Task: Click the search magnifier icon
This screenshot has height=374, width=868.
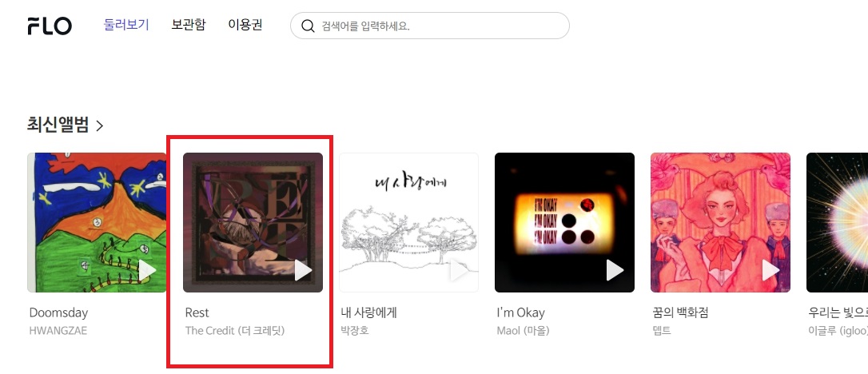Action: click(x=308, y=26)
